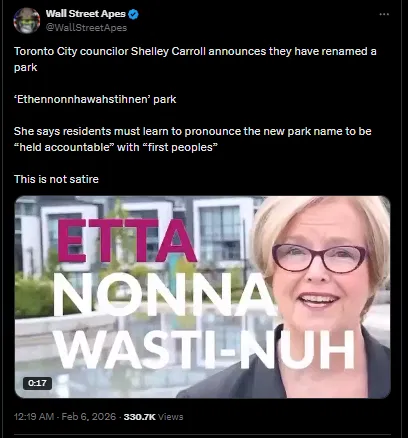Click the first tweet line about Shelley Carroll
Viewport: 408px width, 438px height.
pyautogui.click(x=195, y=51)
